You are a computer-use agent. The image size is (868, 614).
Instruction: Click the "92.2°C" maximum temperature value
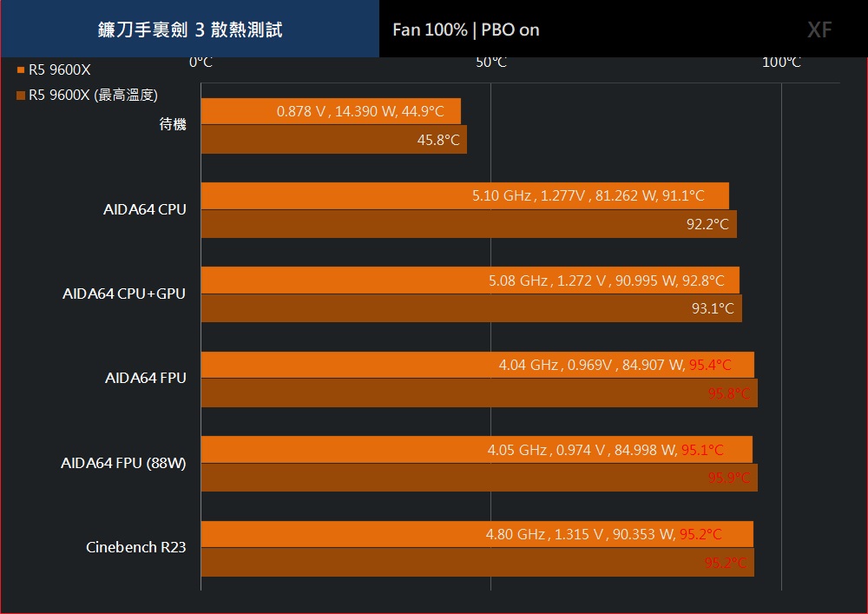point(707,224)
